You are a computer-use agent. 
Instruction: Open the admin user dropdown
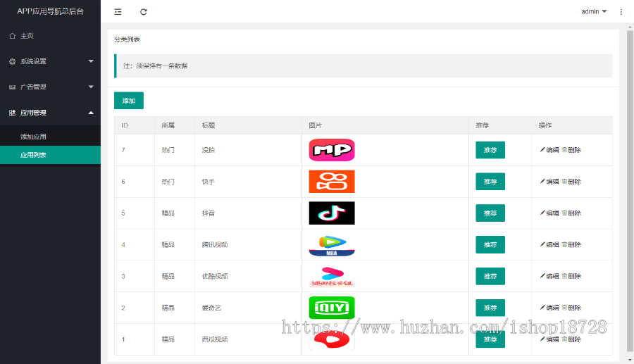(594, 12)
